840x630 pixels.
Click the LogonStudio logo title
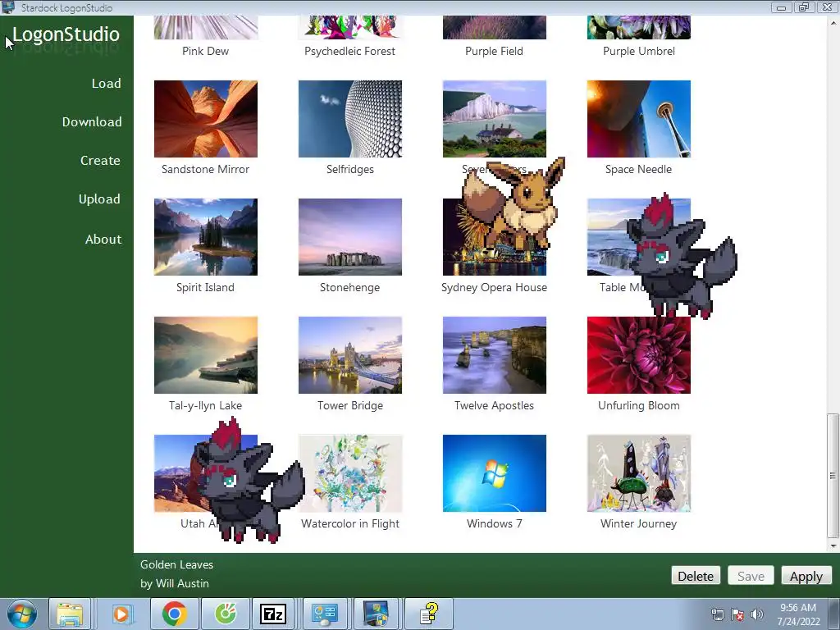point(66,34)
